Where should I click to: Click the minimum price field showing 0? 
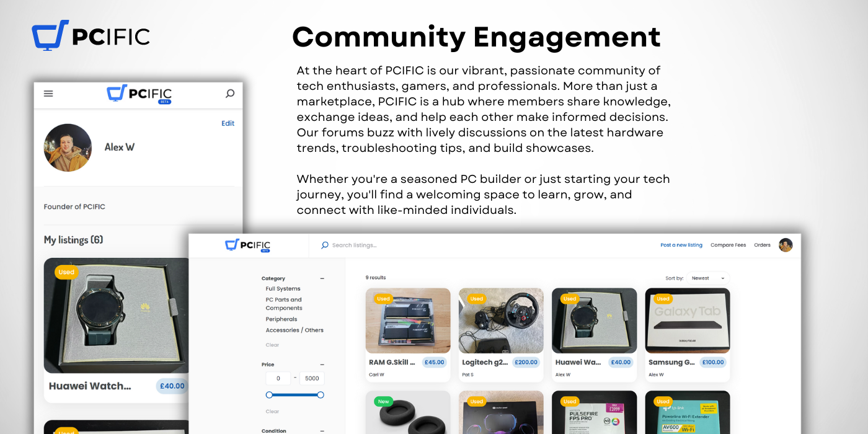[278, 378]
